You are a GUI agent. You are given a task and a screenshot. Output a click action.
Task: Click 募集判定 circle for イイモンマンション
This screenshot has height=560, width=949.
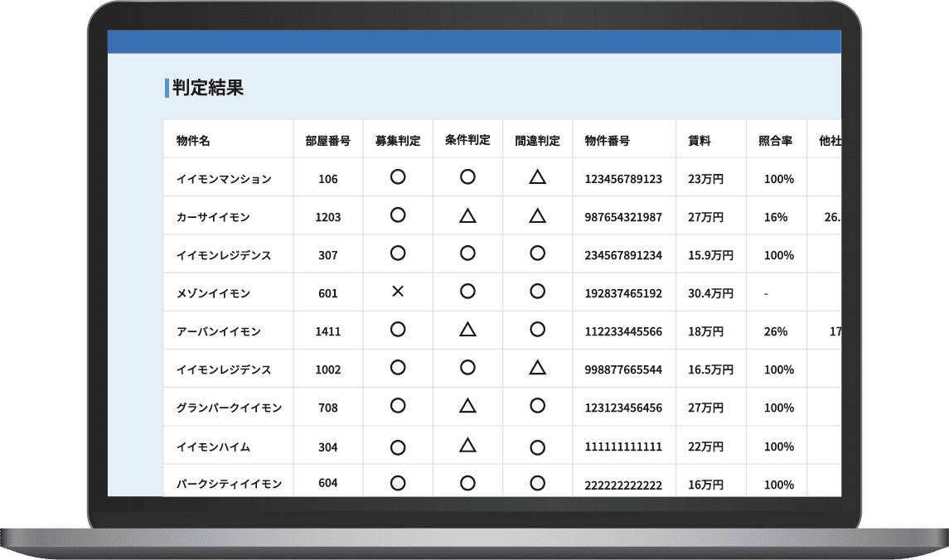pyautogui.click(x=398, y=177)
